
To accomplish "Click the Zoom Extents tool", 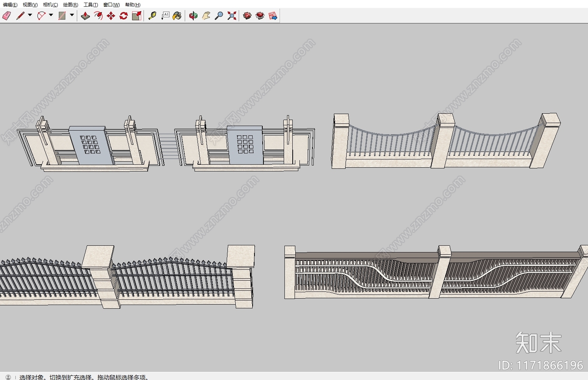I will point(232,16).
